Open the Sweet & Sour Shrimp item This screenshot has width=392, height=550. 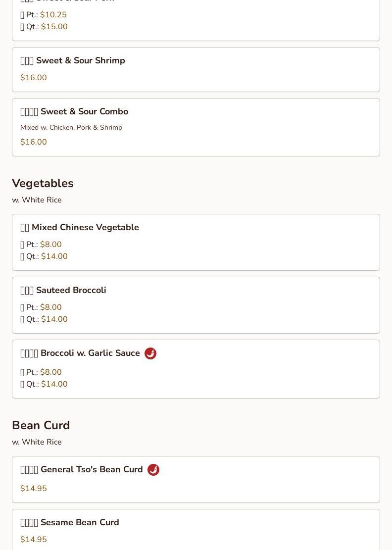[x=196, y=69]
